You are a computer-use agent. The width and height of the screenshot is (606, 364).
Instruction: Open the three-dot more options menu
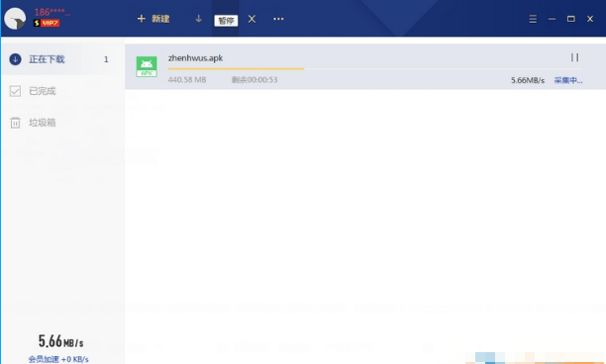[278, 19]
